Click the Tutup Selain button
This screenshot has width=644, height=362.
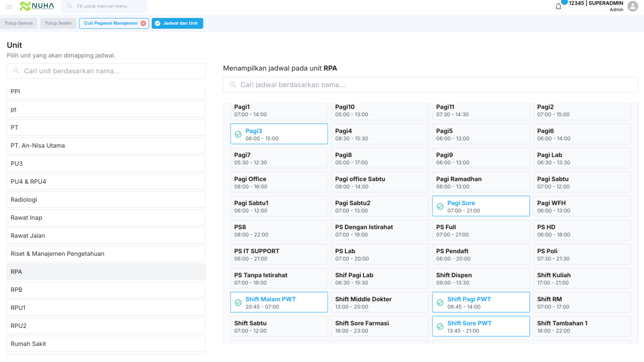[58, 23]
